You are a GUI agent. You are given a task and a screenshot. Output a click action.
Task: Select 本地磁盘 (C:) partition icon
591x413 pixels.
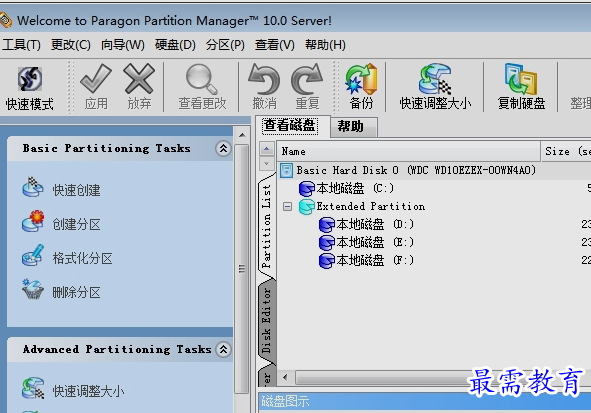[307, 188]
